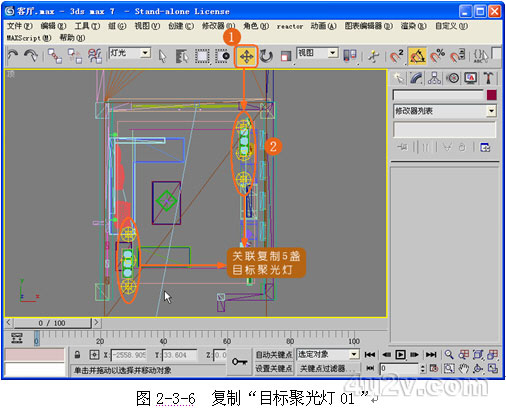Image resolution: width=506 pixels, height=413 pixels.
Task: Toggle the Angle Snap icon
Action: tap(417, 56)
